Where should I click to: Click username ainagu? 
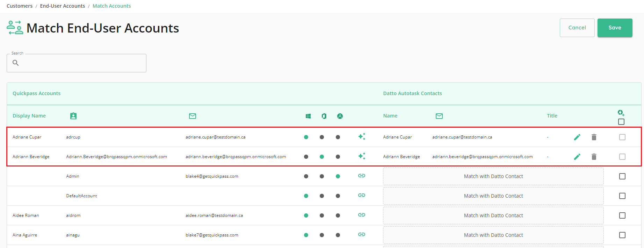[73, 235]
